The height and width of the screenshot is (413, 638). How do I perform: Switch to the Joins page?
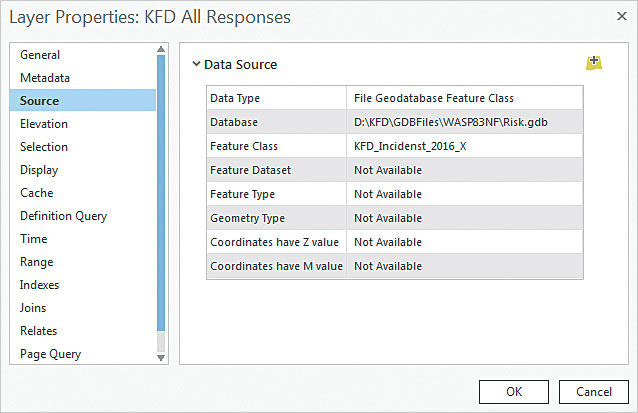click(33, 308)
